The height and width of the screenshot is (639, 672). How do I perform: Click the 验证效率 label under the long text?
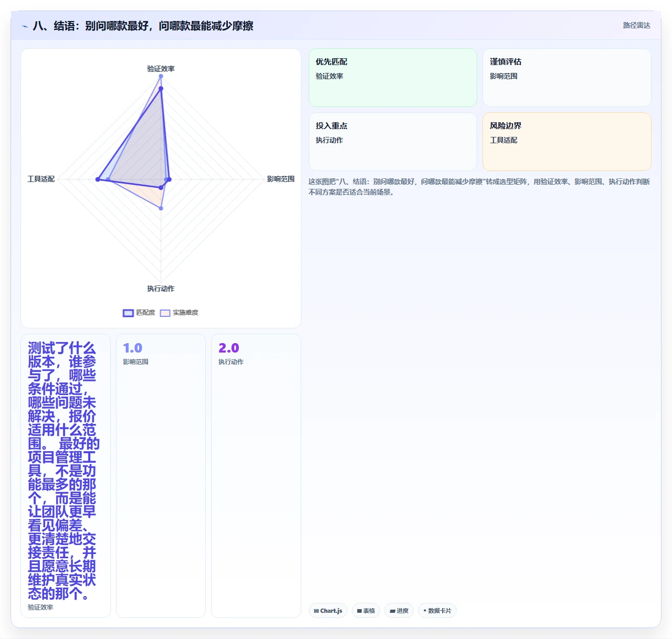(x=40, y=608)
